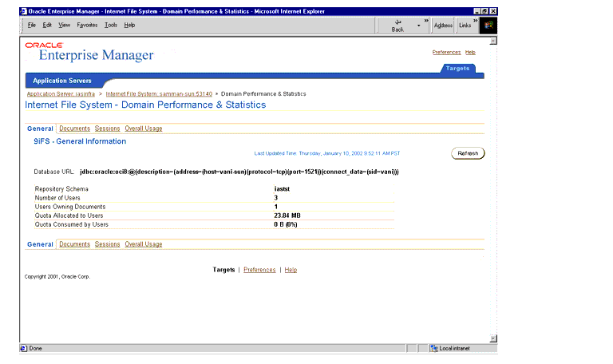Click the Last Updated Time text
Image resolution: width=613 pixels, height=364 pixels.
[x=326, y=153]
